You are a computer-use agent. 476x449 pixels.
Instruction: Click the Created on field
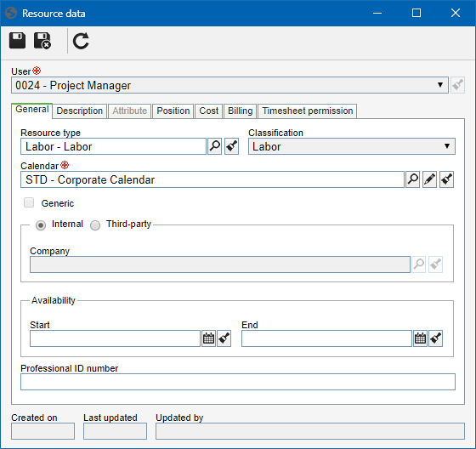(42, 431)
